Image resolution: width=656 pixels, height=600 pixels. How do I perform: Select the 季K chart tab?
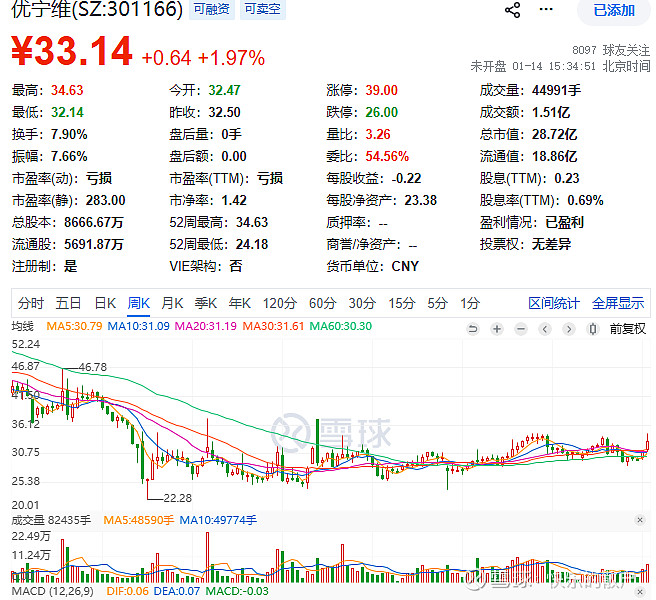(206, 303)
